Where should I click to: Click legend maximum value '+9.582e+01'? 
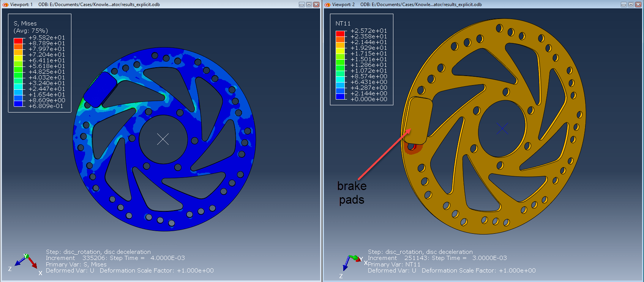coord(47,38)
